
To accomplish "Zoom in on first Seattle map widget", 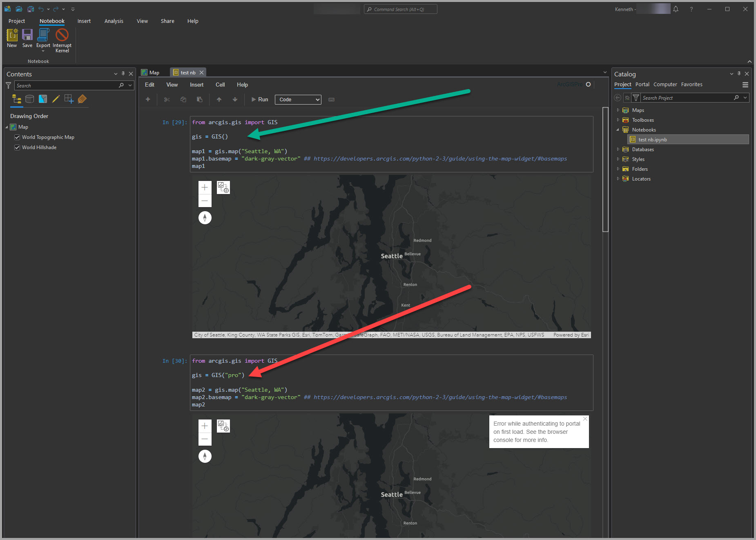I will pos(205,187).
